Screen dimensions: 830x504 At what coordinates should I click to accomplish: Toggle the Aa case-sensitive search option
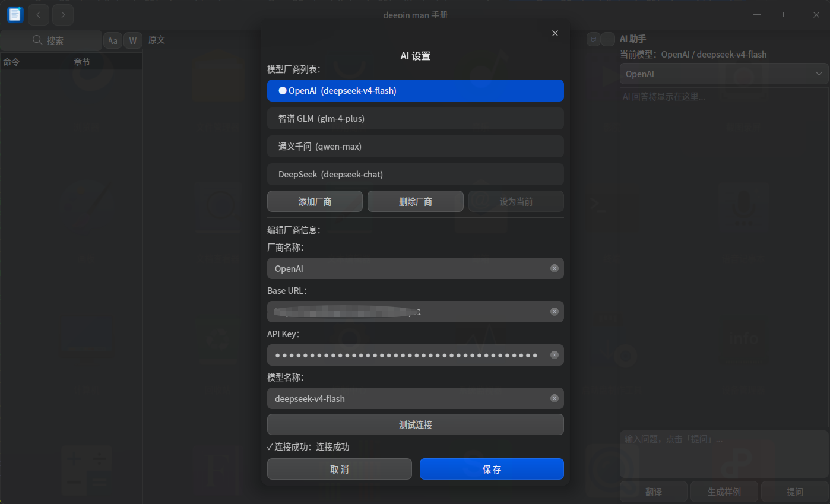tap(113, 40)
